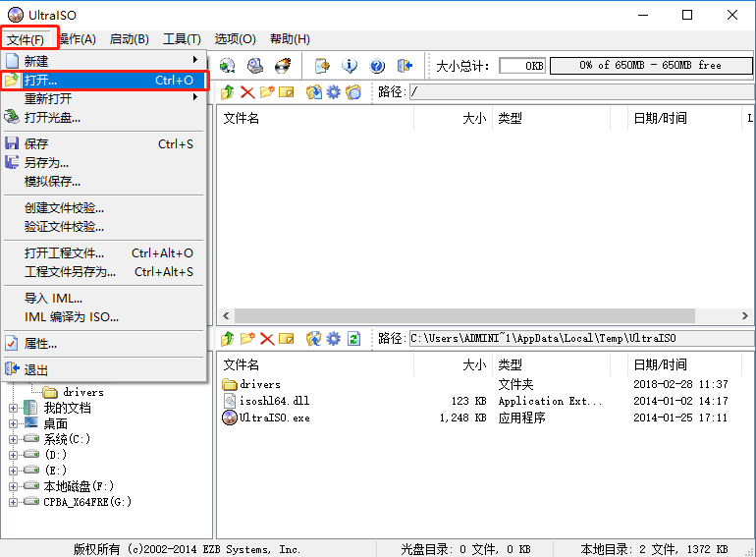Image resolution: width=756 pixels, height=557 pixels.
Task: Click the Refresh icon in the local pane toolbar
Action: [353, 339]
